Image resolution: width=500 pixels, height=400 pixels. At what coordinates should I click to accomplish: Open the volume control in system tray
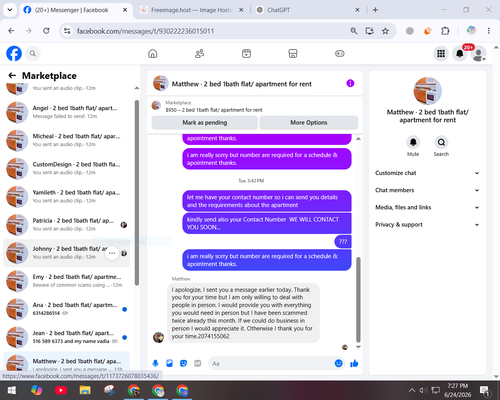[x=423, y=390]
